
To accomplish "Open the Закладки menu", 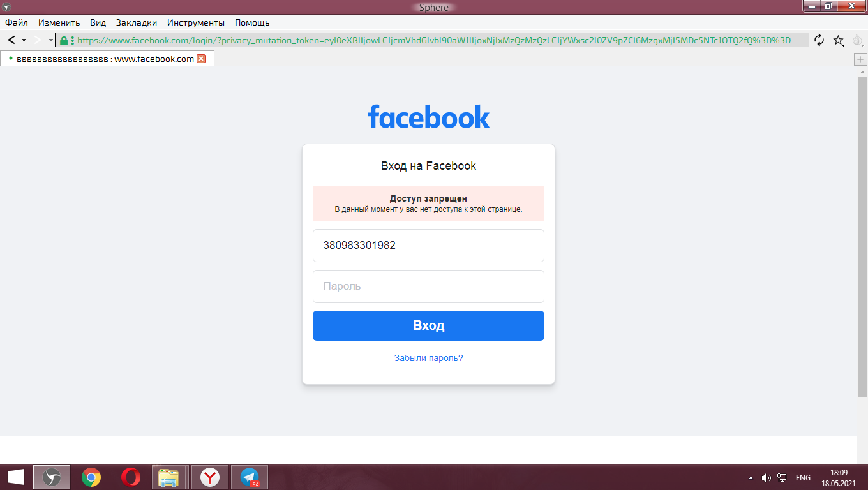I will click(137, 22).
